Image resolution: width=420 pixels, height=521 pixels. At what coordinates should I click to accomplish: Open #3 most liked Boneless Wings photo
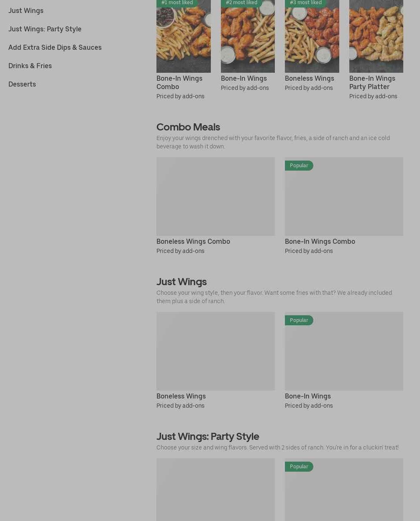pyautogui.click(x=312, y=36)
